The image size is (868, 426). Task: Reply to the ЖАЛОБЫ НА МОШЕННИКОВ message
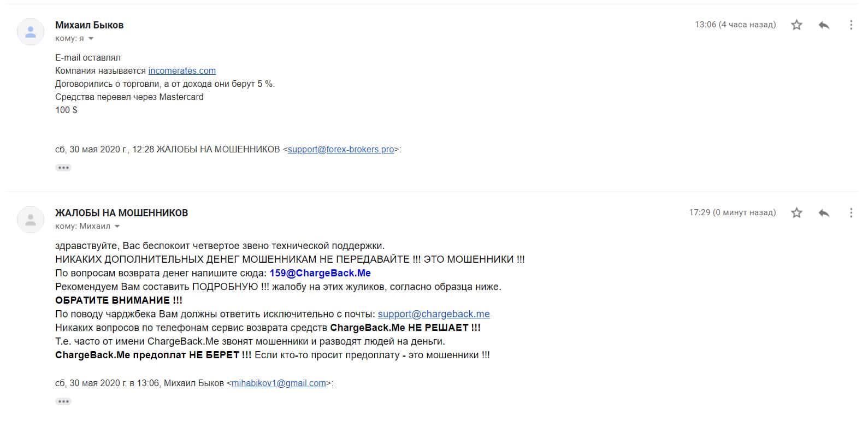click(x=824, y=212)
